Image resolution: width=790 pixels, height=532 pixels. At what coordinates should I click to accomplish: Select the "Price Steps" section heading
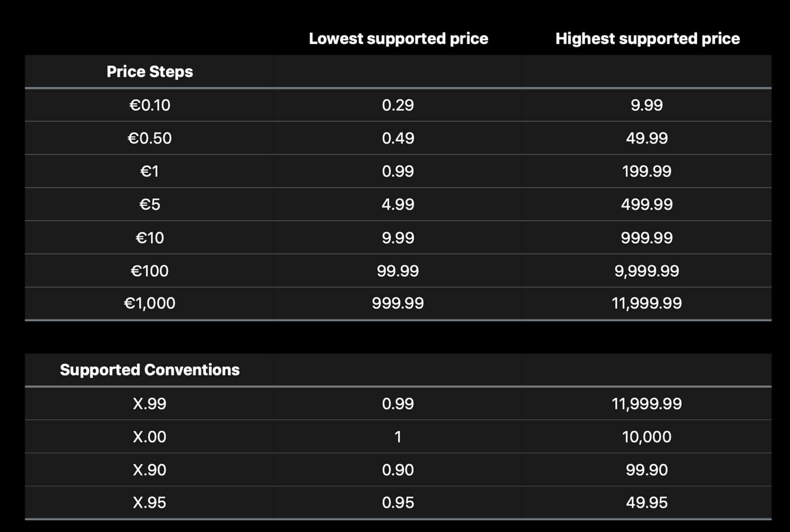coord(150,72)
